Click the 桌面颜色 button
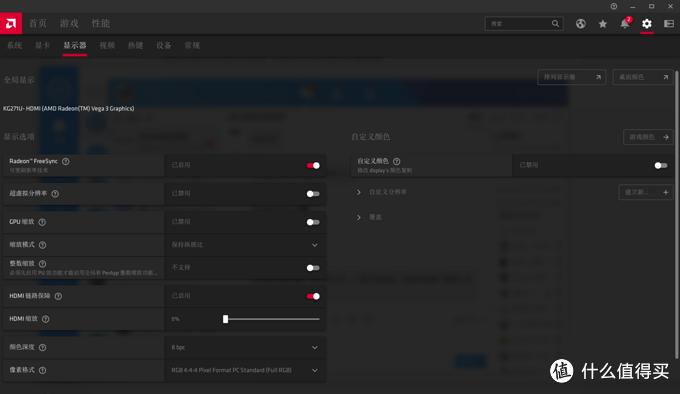This screenshot has height=394, width=680. coord(643,77)
